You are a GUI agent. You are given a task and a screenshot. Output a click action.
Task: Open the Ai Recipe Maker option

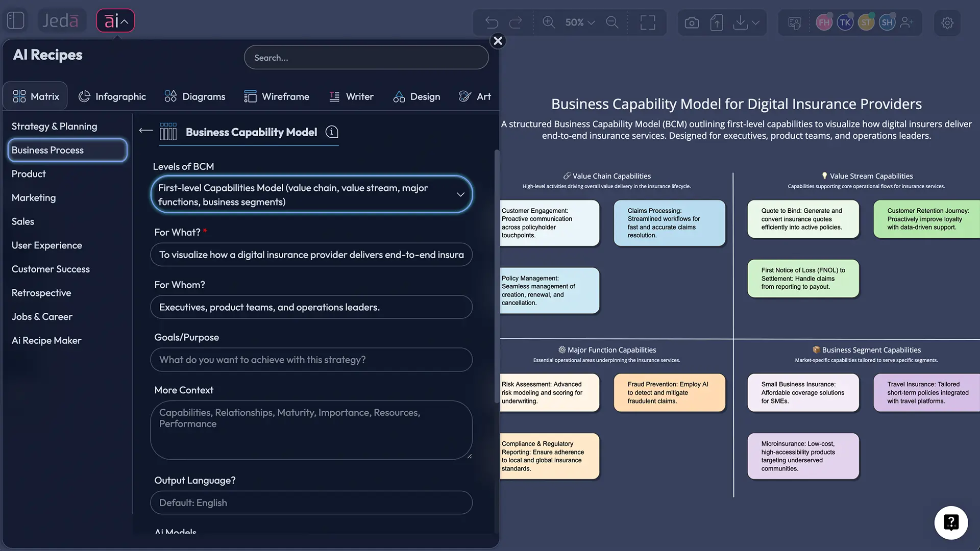coord(46,340)
